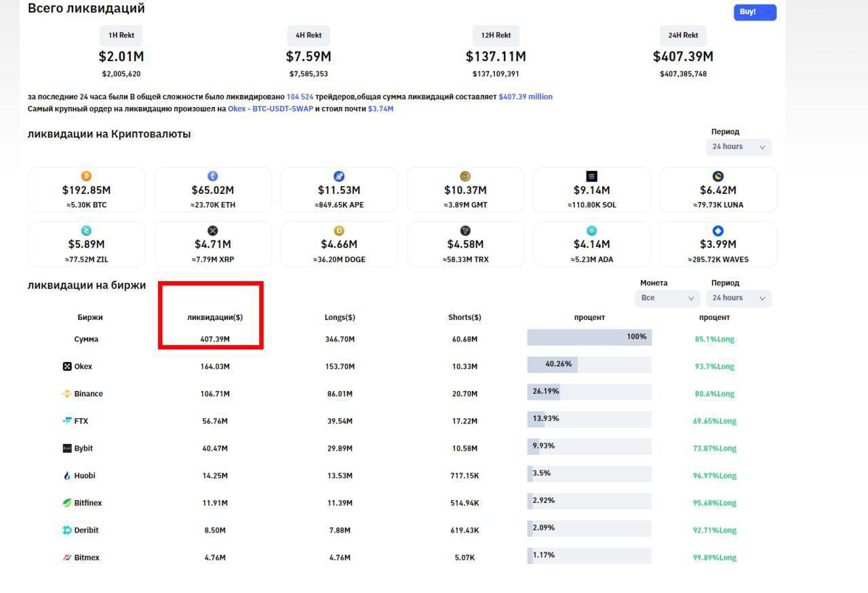This screenshot has width=868, height=593.
Task: Click the 40.26% percentage bar for Okex
Action: 589,365
